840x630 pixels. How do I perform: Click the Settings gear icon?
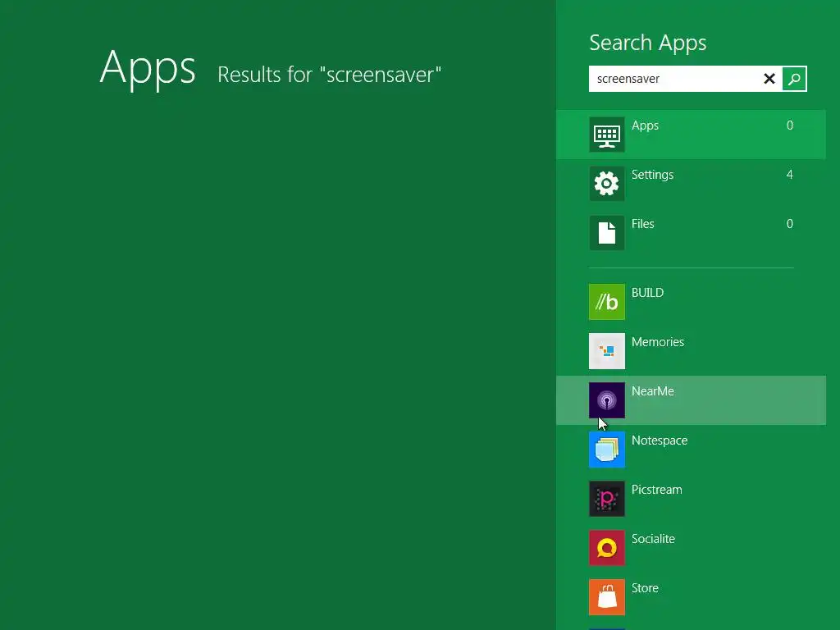point(606,184)
